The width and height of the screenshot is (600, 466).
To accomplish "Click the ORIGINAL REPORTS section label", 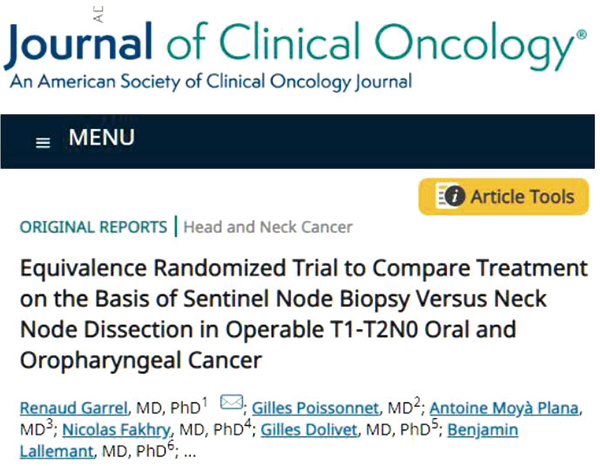I will click(93, 227).
